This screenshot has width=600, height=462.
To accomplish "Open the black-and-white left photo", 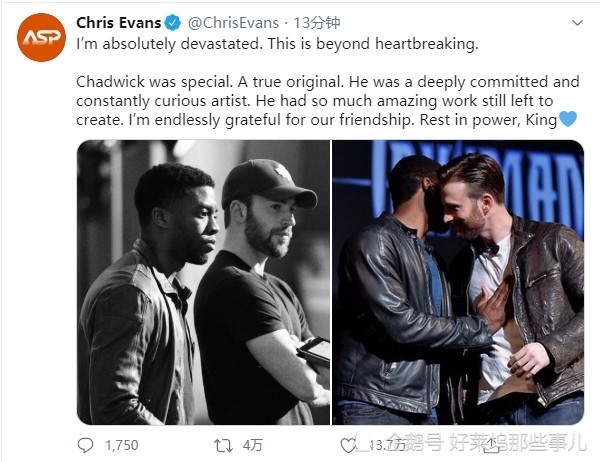I will coord(203,282).
